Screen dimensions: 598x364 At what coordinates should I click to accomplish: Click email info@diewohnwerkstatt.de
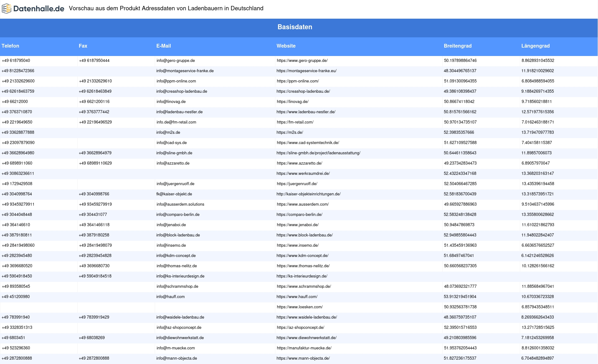coord(180,338)
